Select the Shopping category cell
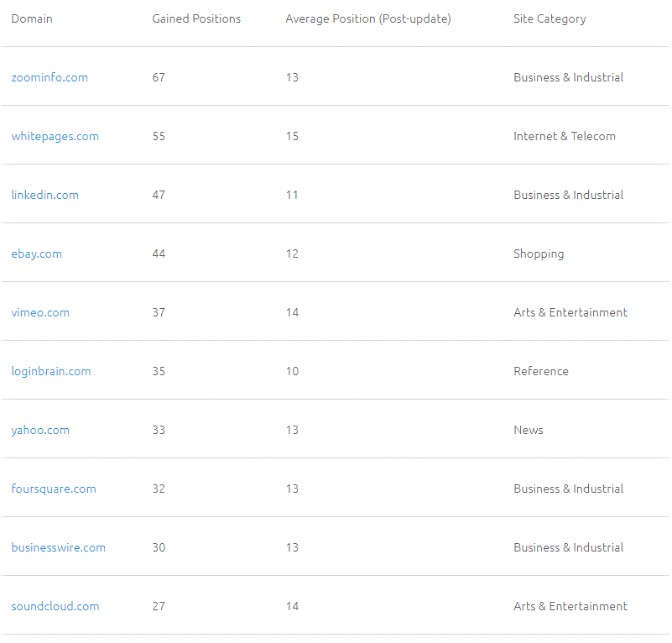The height and width of the screenshot is (643, 672). click(539, 254)
